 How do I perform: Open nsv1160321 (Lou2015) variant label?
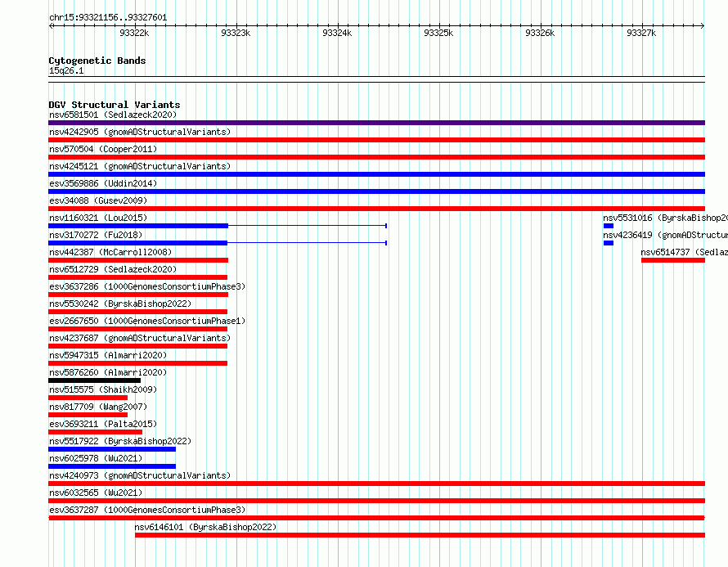coord(98,218)
